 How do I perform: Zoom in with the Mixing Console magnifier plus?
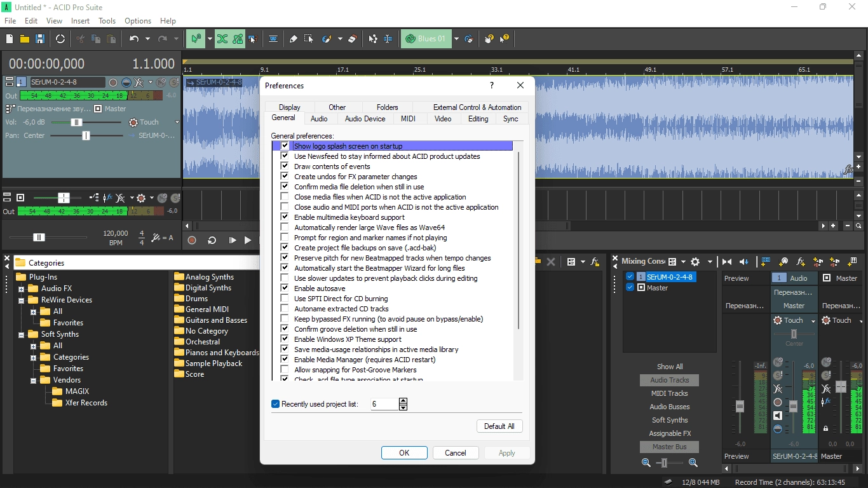(x=693, y=463)
